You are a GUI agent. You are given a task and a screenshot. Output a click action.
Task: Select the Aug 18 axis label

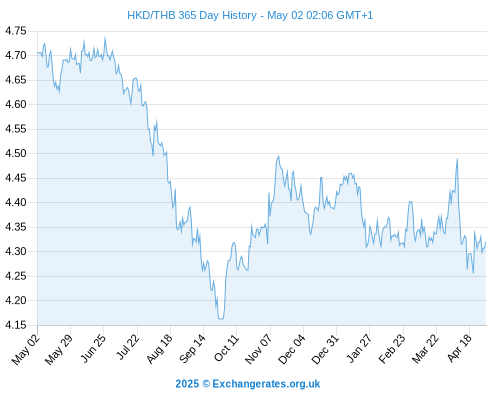tap(159, 348)
